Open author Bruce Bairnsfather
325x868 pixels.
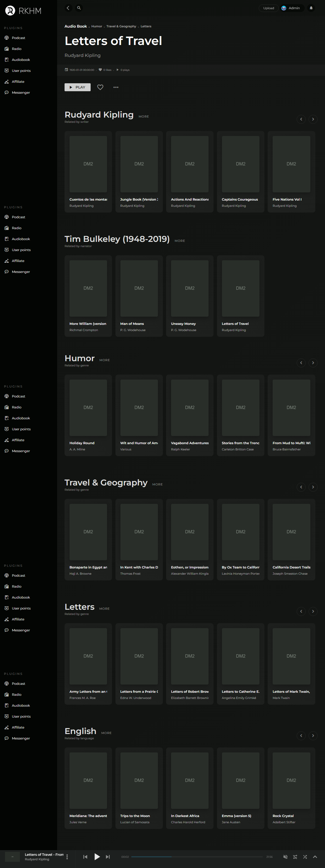[x=287, y=449]
